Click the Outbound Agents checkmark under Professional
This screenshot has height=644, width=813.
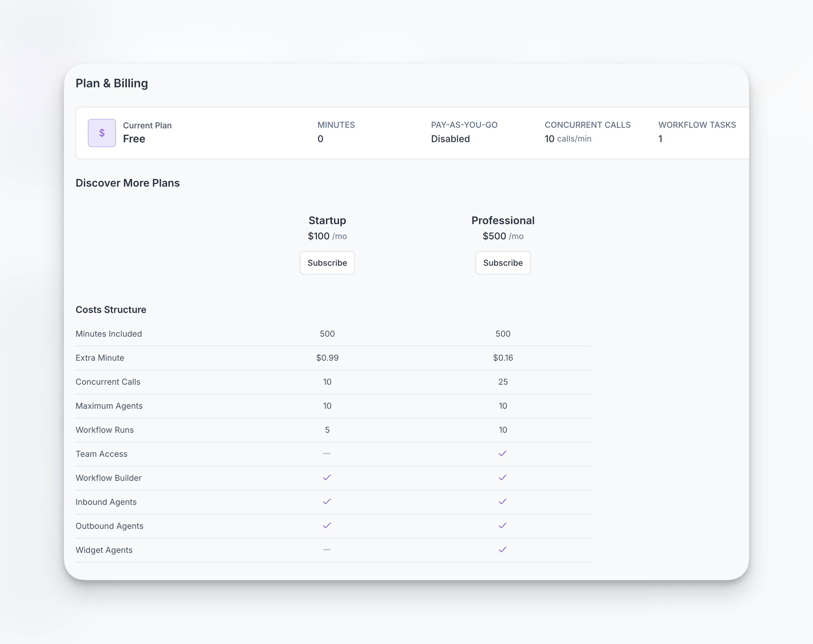[503, 526]
